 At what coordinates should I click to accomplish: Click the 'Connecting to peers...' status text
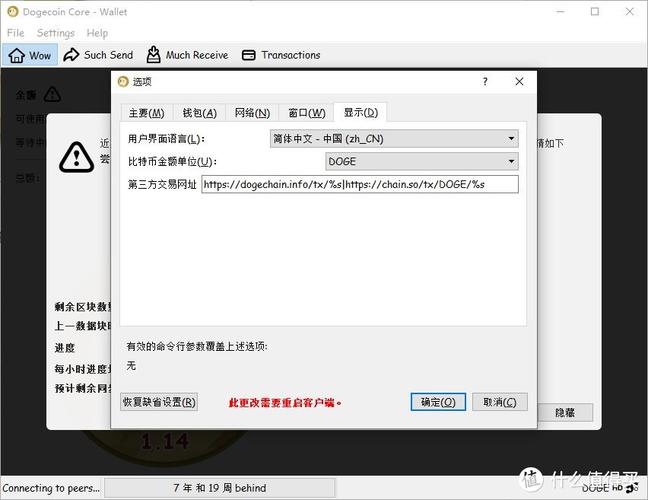pos(51,488)
